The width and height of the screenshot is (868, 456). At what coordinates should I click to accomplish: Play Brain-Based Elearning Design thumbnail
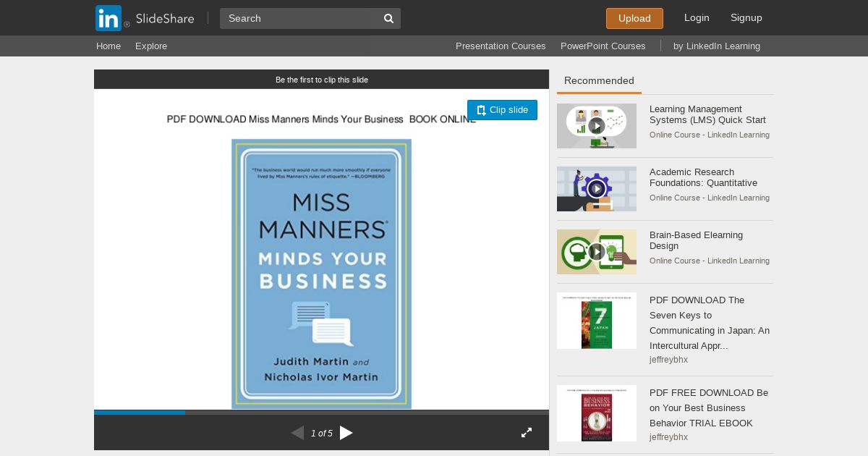point(597,252)
